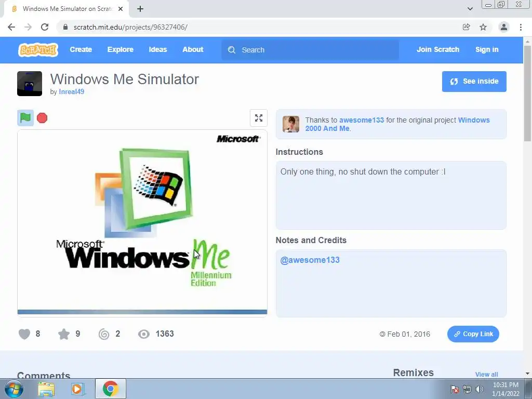Viewport: 532px width, 399px height.
Task: Click awesome133's avatar picture
Action: point(291,124)
